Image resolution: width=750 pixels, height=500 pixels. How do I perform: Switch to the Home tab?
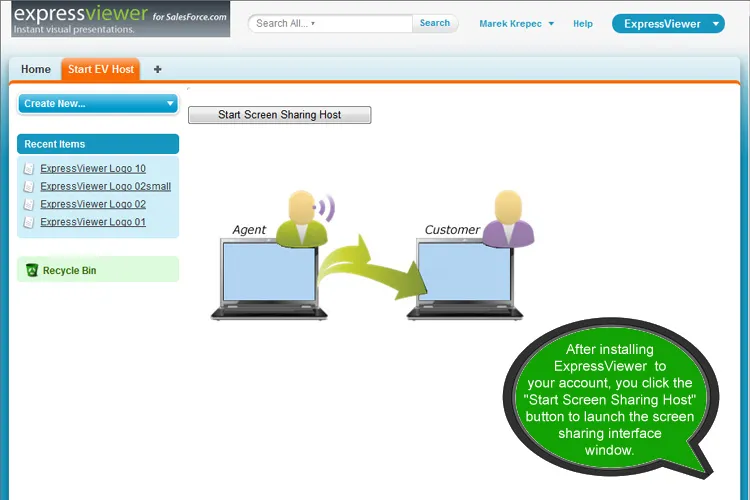36,69
